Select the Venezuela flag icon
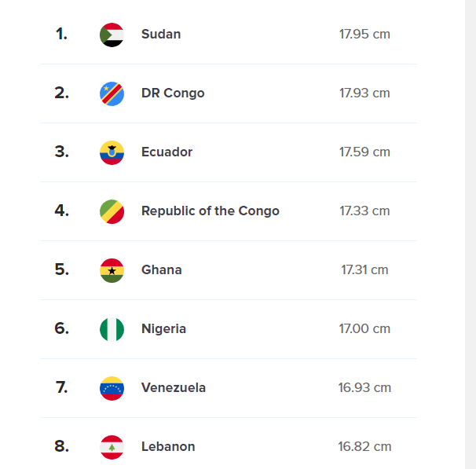 click(112, 388)
